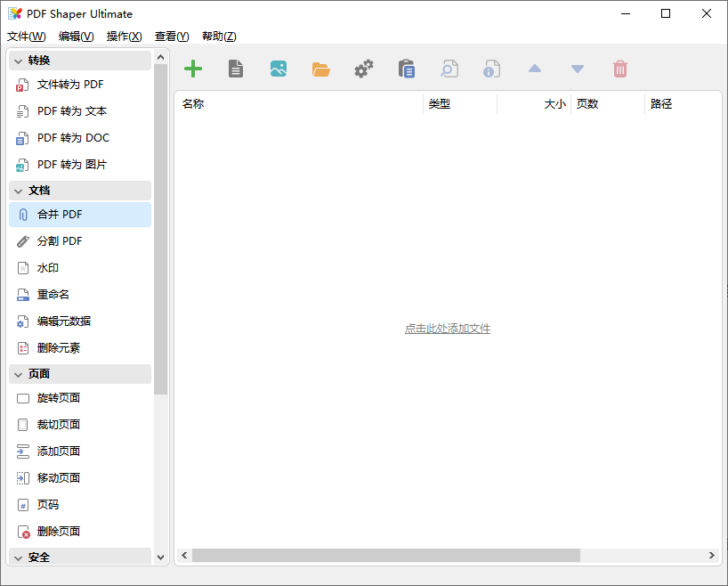Open the folder browse icon on toolbar
This screenshot has width=728, height=586.
click(320, 69)
